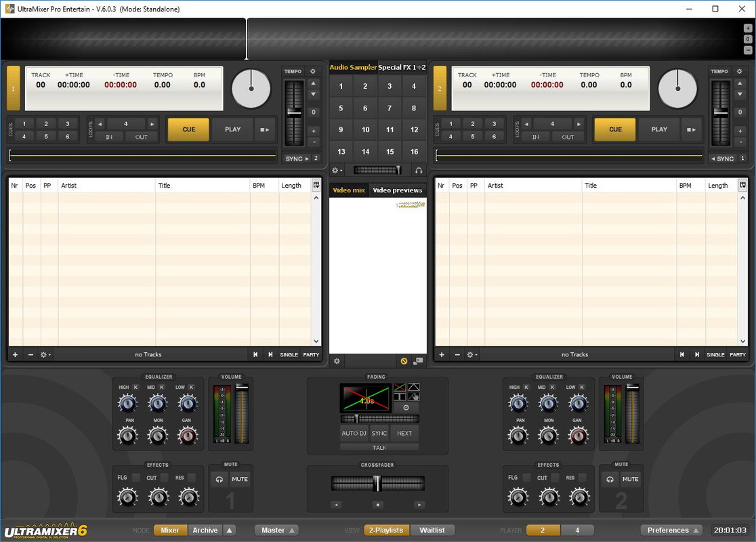This screenshot has height=542, width=756.
Task: Increase loop length on deck 1
Action: click(152, 124)
